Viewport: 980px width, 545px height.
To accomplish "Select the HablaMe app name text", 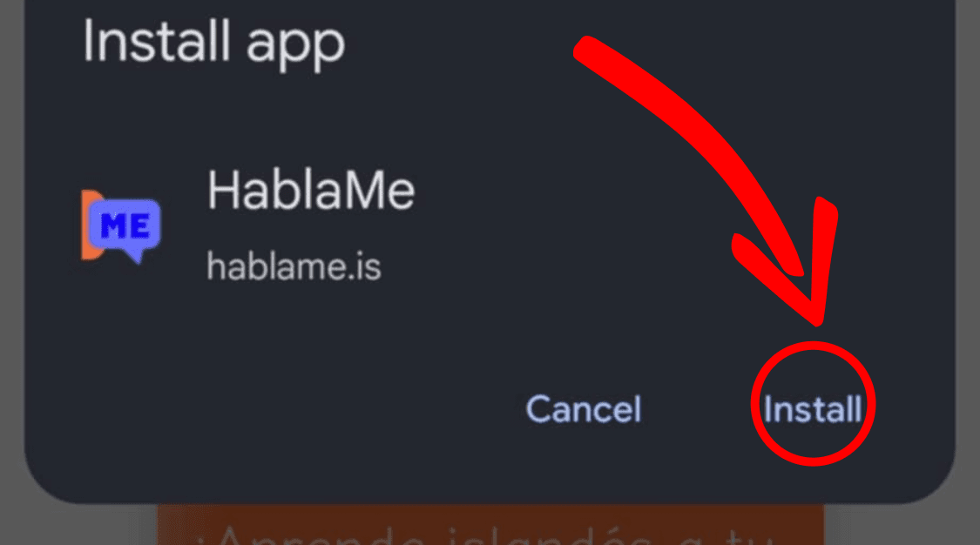I will coord(311,190).
